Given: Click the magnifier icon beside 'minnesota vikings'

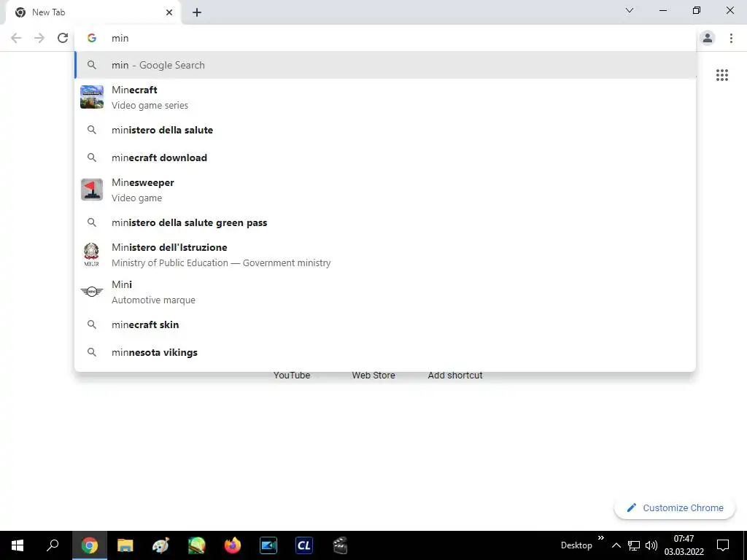Looking at the screenshot, I should pos(91,352).
